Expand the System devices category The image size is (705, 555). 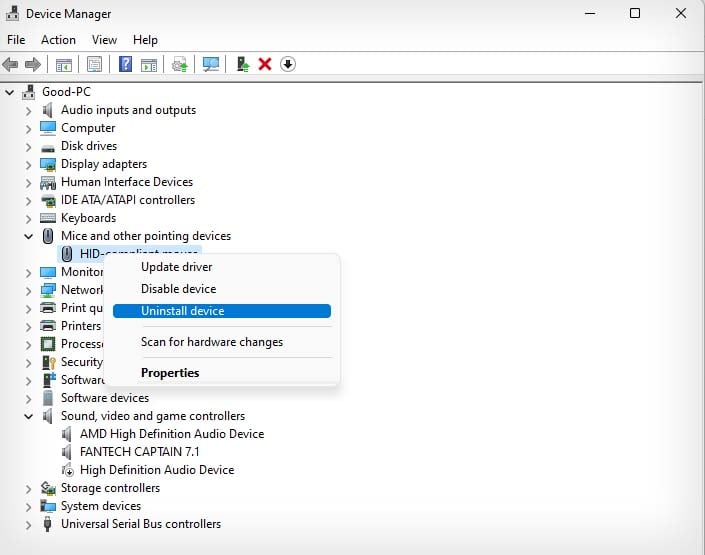(29, 507)
